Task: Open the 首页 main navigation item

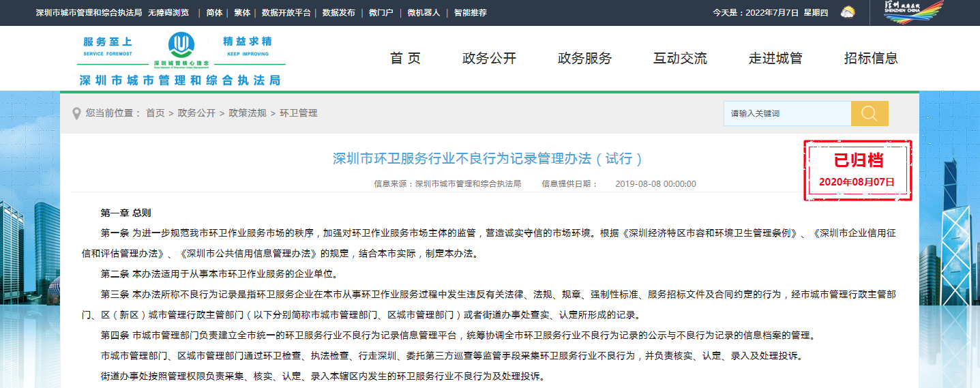Action: 405,59
